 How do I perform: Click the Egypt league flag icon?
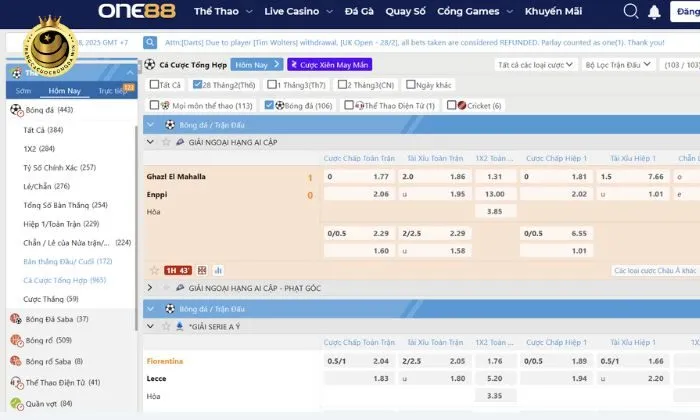[179, 142]
